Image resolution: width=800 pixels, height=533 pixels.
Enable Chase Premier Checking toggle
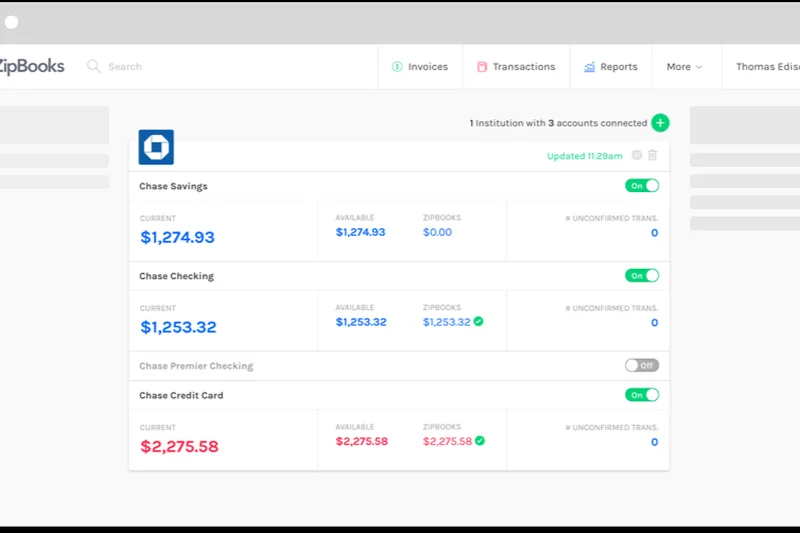click(642, 365)
